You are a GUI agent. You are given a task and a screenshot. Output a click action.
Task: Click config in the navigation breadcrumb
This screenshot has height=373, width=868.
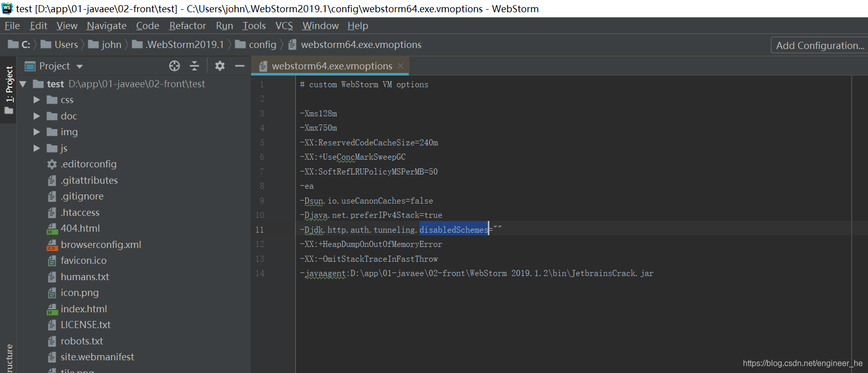(x=256, y=45)
